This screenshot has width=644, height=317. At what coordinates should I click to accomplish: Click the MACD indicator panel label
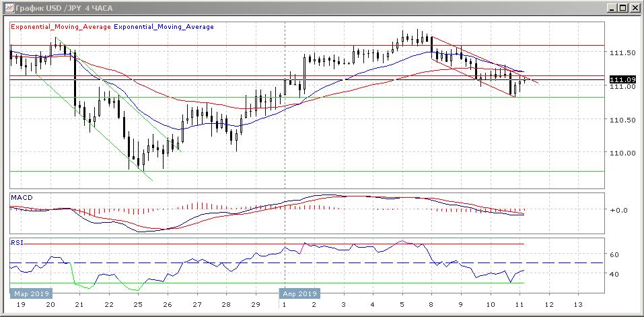(20, 197)
